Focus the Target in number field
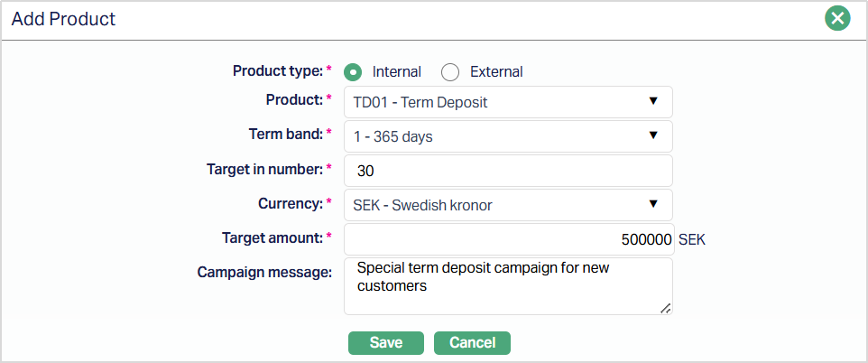The height and width of the screenshot is (363, 868). (508, 171)
